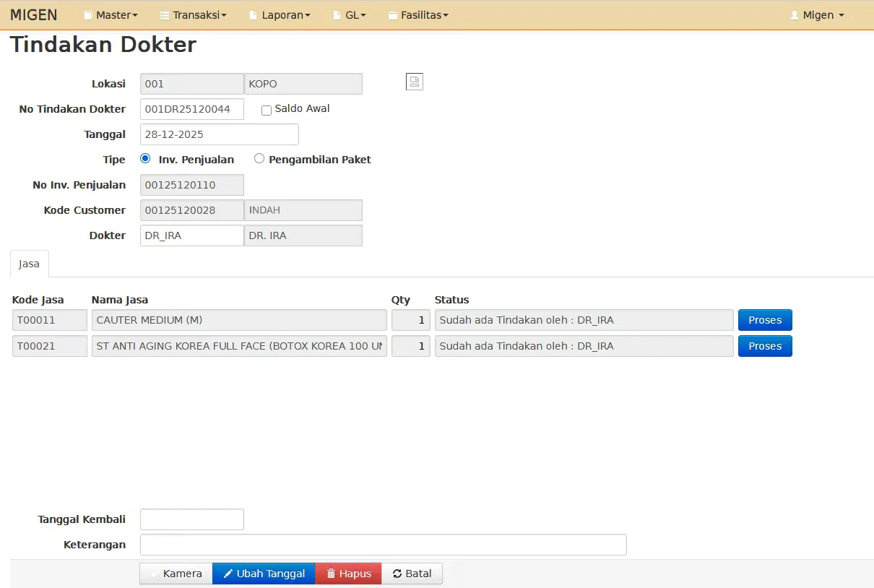Click the list icon beside Transaksi menu

click(164, 15)
